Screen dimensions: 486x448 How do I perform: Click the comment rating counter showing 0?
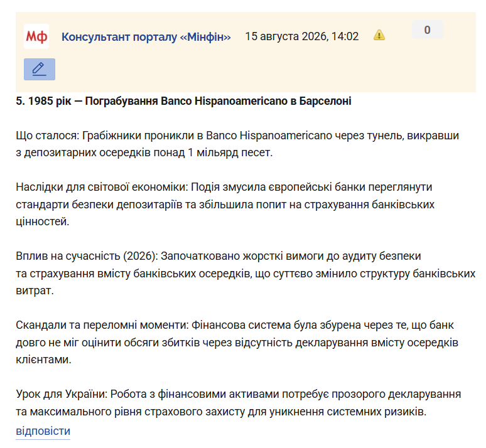click(x=428, y=29)
